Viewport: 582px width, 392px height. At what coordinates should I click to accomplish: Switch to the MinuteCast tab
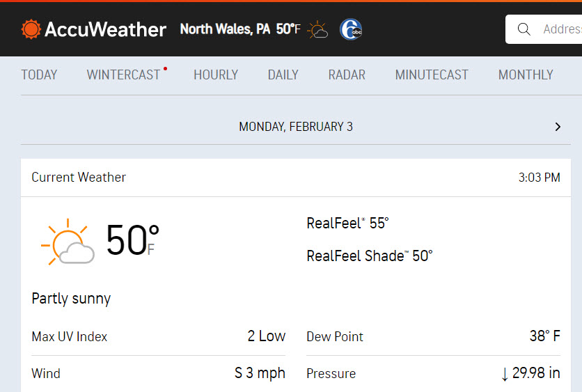[432, 75]
